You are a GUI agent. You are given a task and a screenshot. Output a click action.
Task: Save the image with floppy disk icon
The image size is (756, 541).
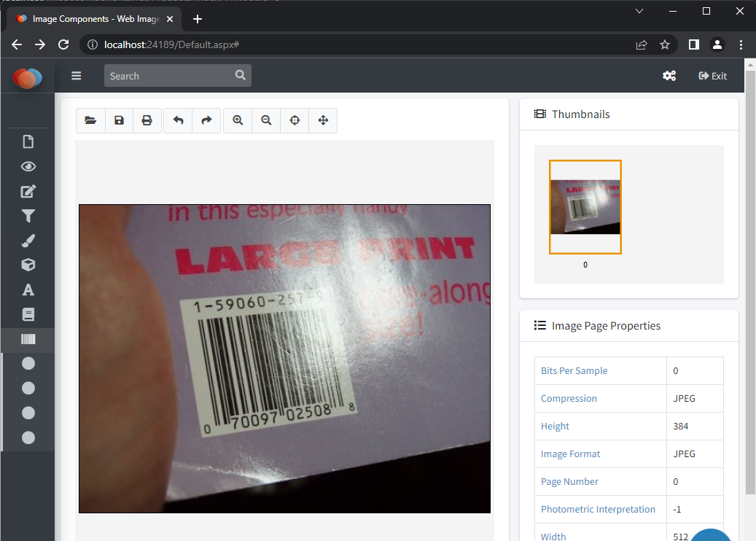point(119,120)
